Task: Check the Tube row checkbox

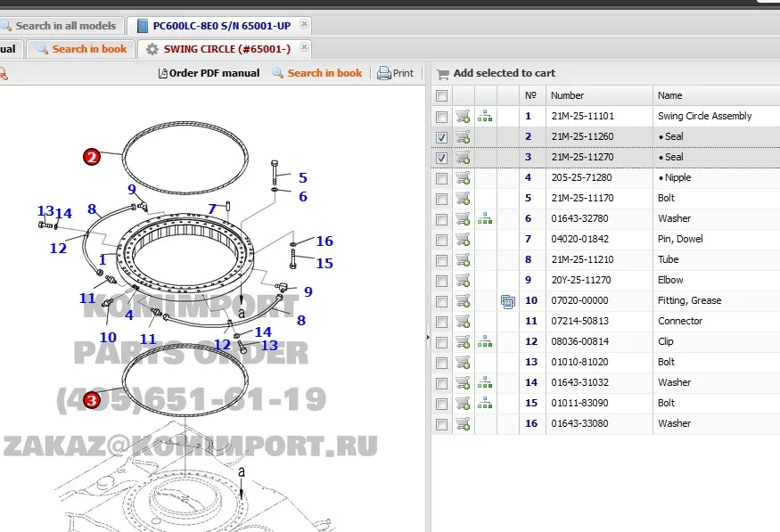Action: (441, 260)
